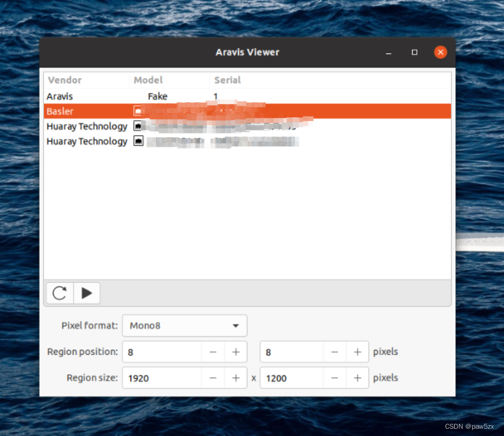504x436 pixels.
Task: Decrease Region size height with minus
Action: coord(335,378)
